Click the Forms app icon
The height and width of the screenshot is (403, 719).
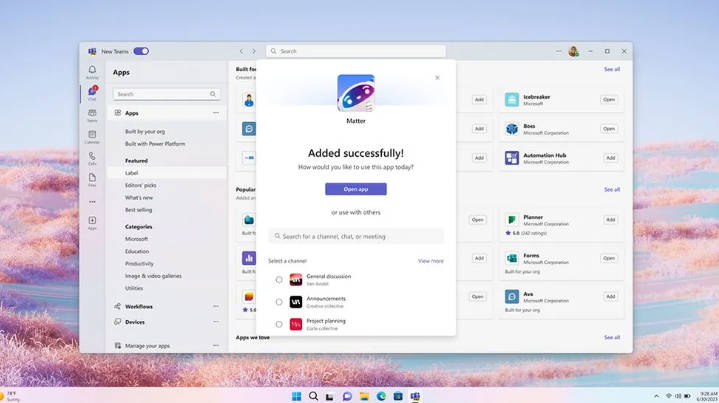512,258
